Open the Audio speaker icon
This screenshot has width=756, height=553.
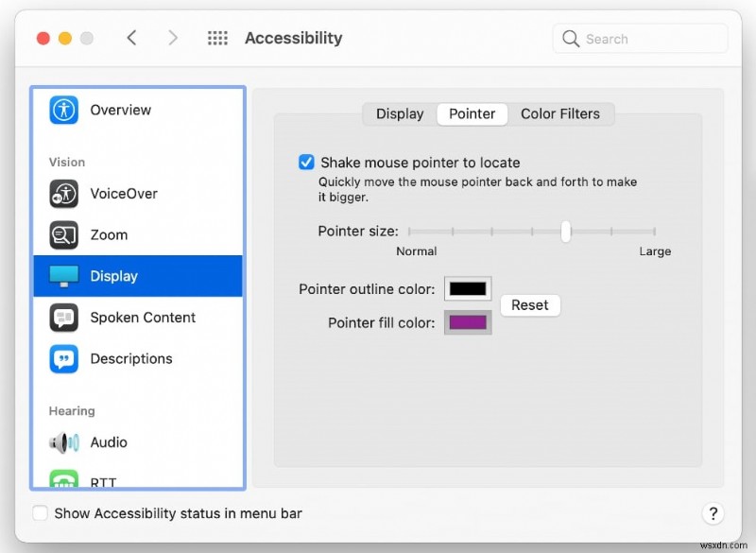tap(64, 442)
